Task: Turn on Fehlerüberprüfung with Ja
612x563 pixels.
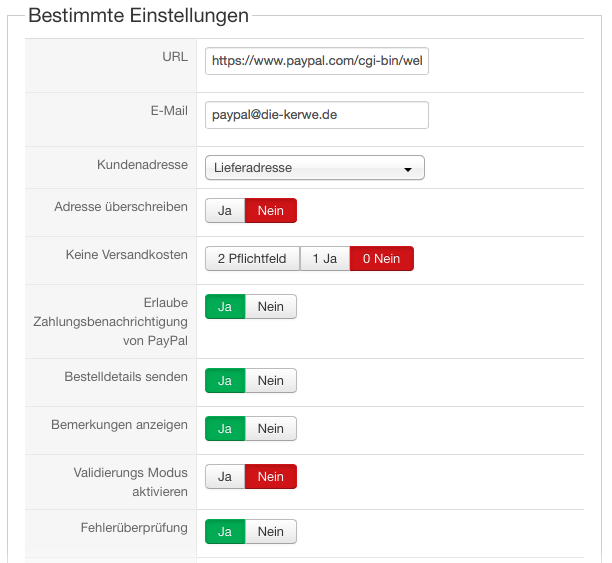Action: click(x=225, y=532)
